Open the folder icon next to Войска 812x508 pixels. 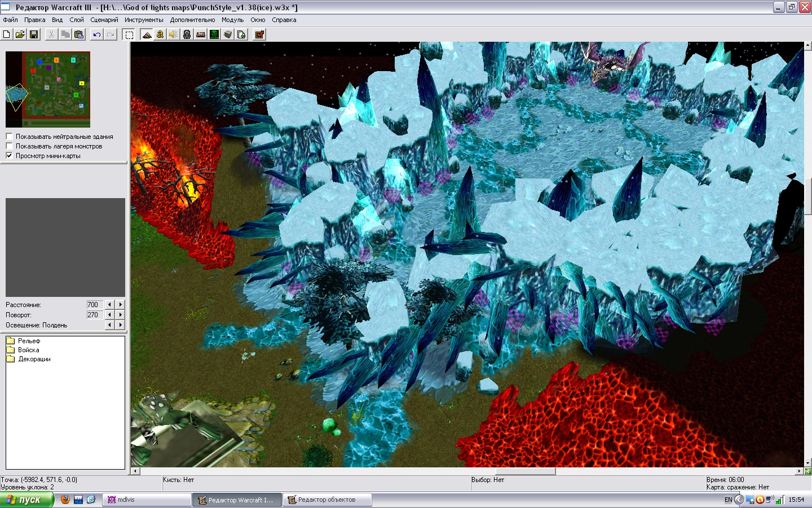10,350
